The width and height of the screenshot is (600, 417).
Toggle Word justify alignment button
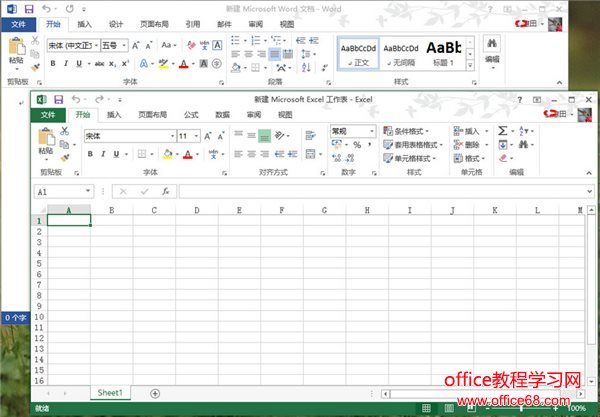coord(274,54)
